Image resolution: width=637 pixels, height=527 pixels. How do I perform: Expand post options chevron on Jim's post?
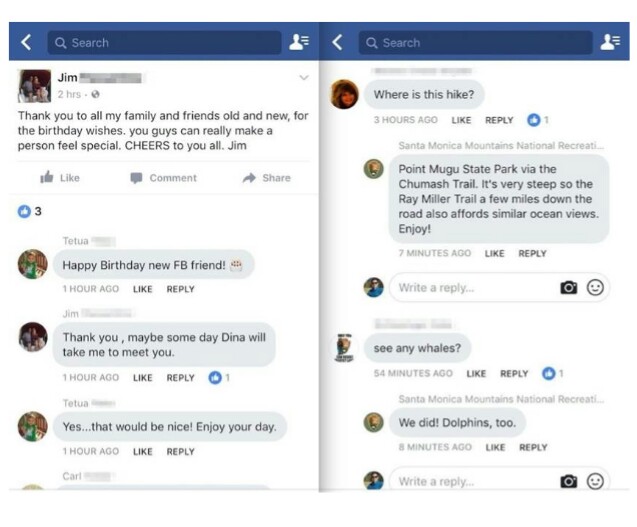[x=303, y=78]
